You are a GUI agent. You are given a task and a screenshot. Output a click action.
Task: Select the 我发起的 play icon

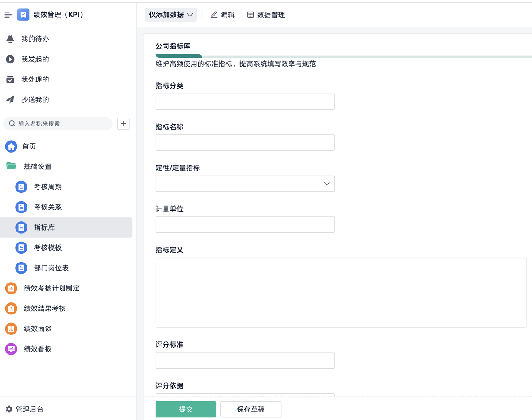[x=11, y=59]
